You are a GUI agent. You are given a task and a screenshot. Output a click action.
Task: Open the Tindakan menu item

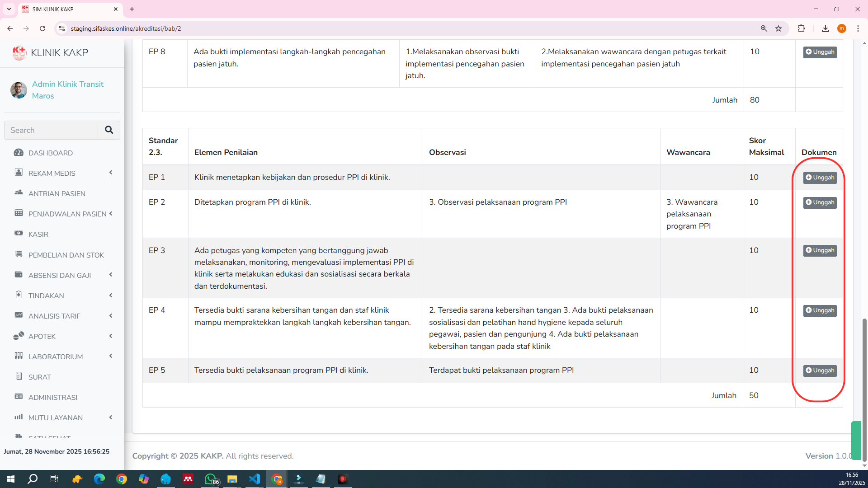coord(46,296)
